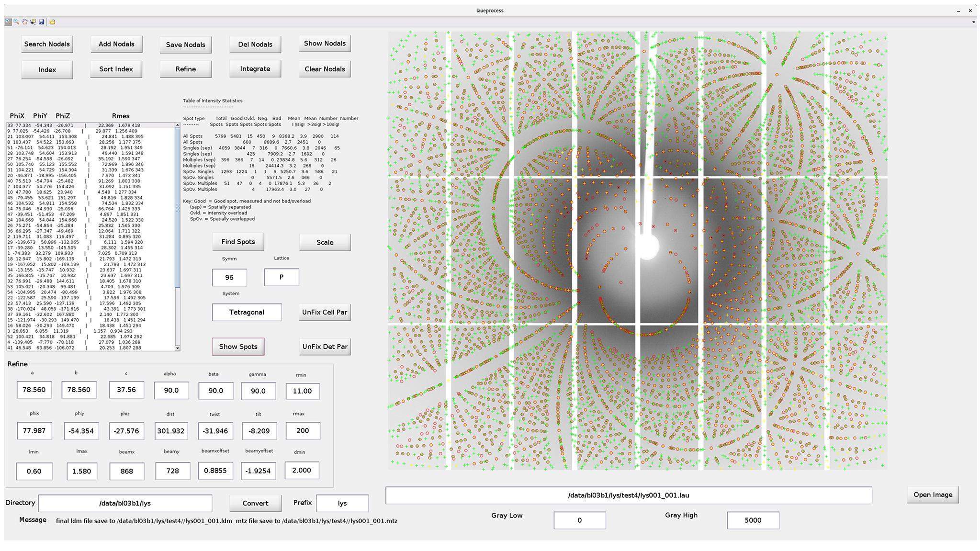Click the Prefix field showing lys

[342, 503]
